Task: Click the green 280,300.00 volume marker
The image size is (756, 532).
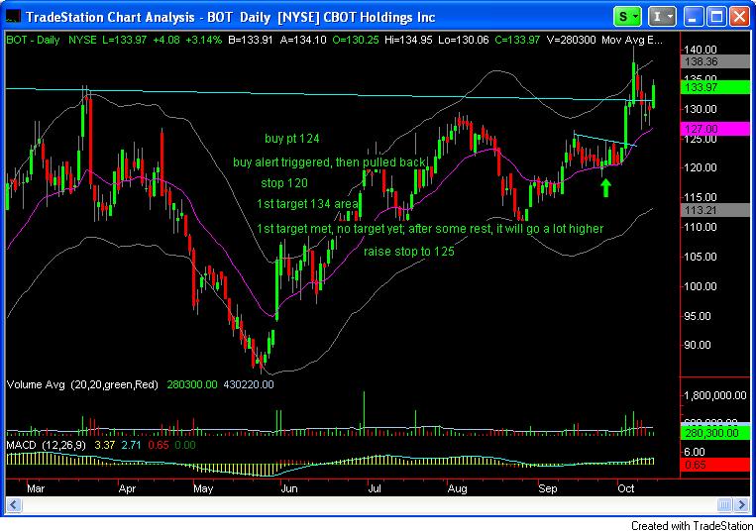Action: 714,432
